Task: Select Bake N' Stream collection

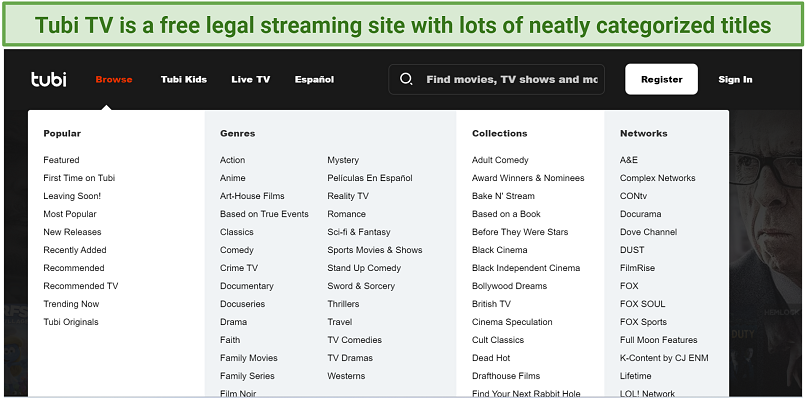Action: coord(503,196)
